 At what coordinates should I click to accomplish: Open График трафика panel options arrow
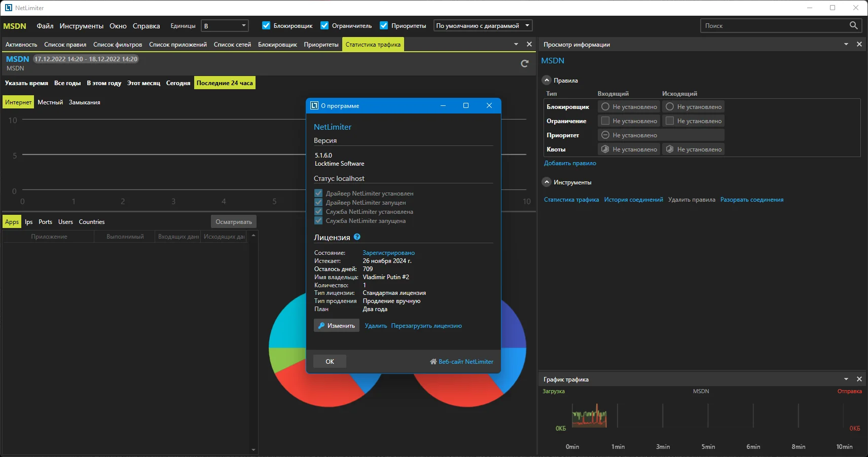pos(846,379)
